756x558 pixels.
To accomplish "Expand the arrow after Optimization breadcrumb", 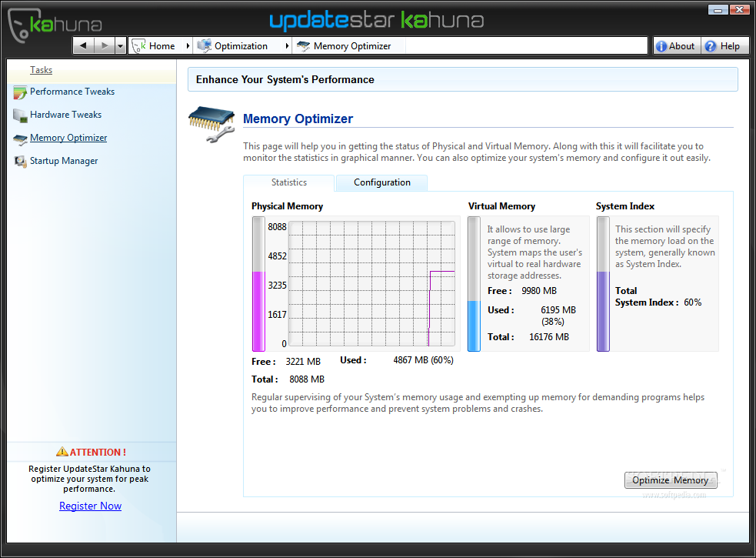I will 287,46.
